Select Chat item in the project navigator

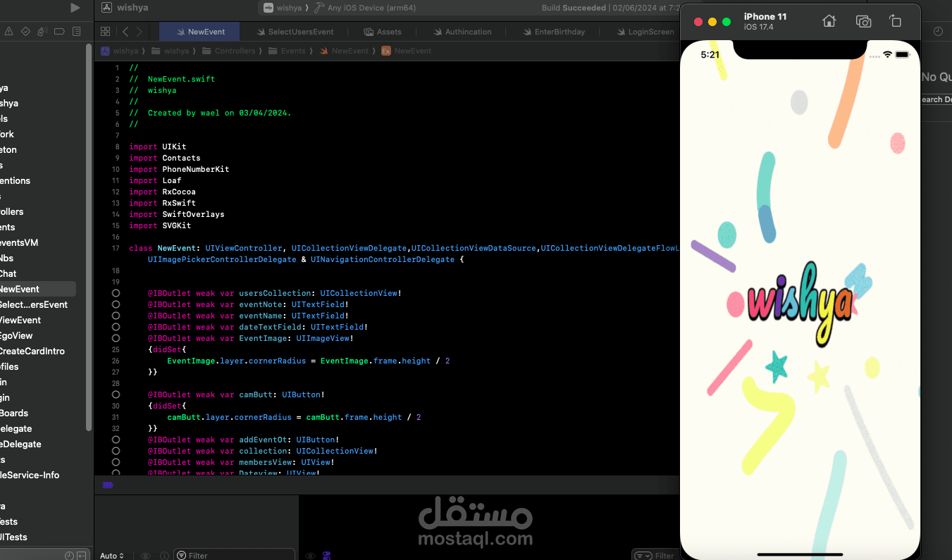(x=8, y=273)
